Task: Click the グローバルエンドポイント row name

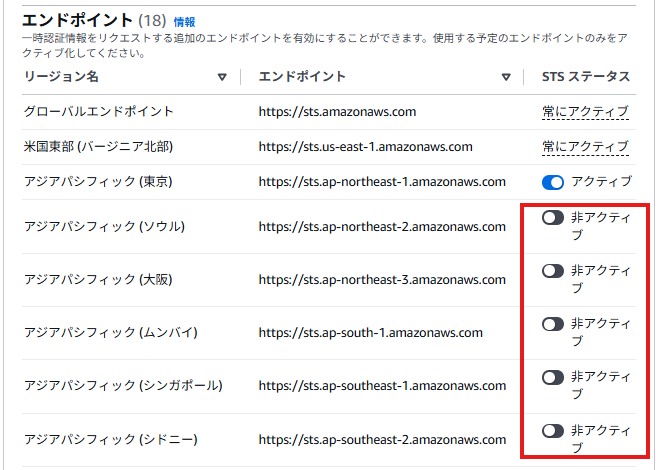Action: pos(98,112)
